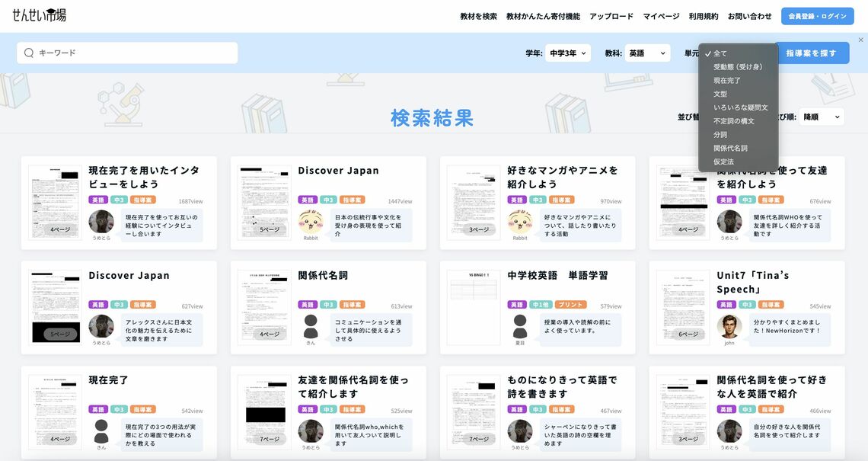Select いろいろな疑問文 from the unit list

tap(739, 107)
